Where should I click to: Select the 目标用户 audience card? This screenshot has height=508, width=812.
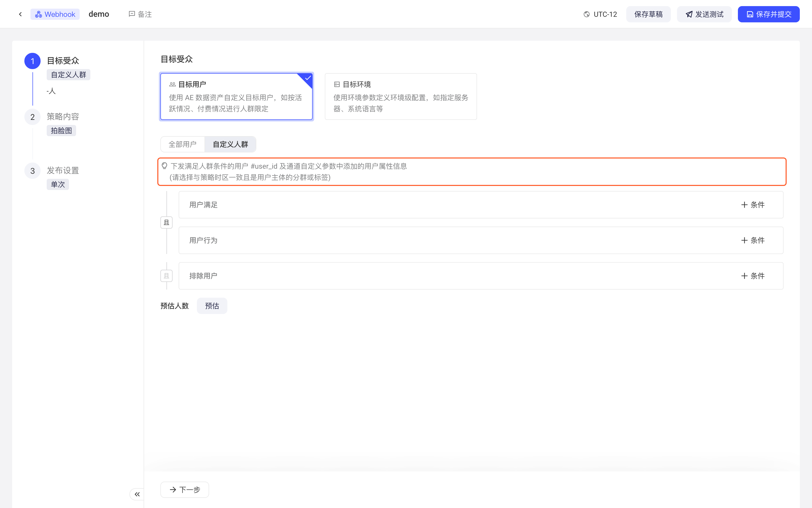[x=236, y=97]
